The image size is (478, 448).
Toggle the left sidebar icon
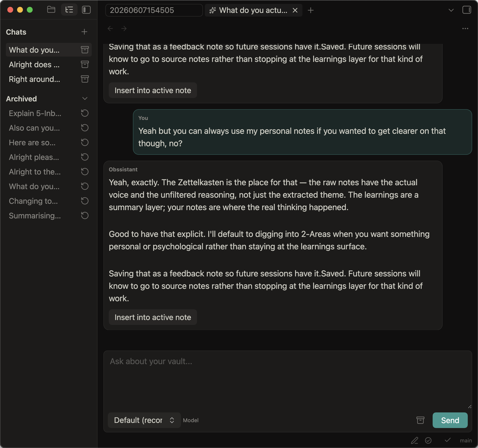tap(86, 10)
